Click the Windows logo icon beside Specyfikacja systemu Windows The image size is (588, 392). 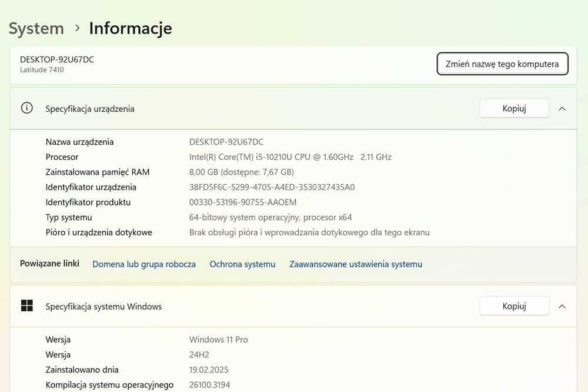(x=27, y=305)
